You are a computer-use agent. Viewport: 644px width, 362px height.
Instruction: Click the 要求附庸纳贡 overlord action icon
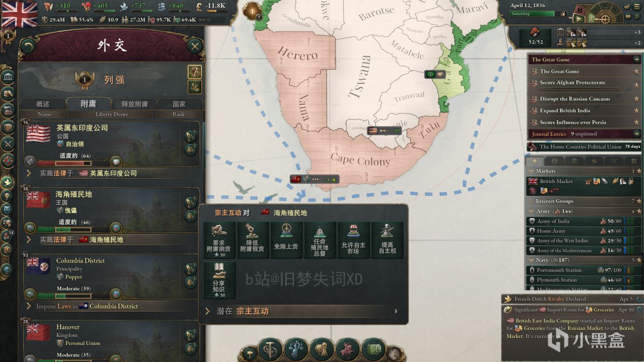click(219, 240)
